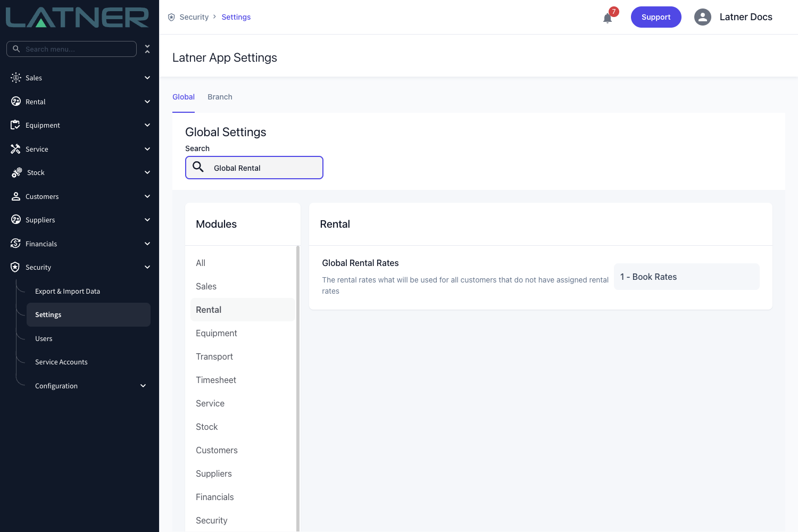Viewport: 798px width, 532px height.
Task: Click the Modules list scrollbar
Action: point(298,388)
